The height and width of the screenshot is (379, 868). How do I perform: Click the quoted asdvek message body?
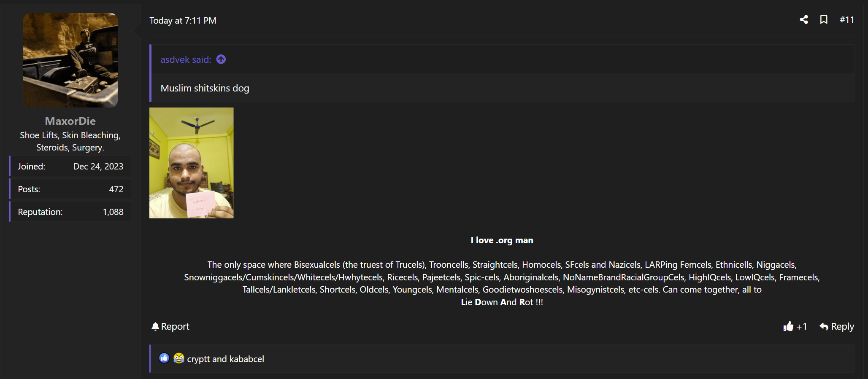tap(205, 88)
